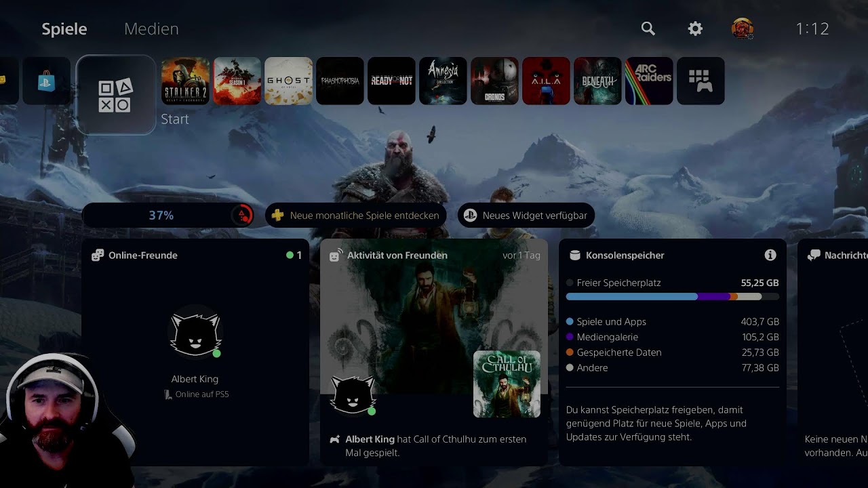This screenshot has width=868, height=488.
Task: Open the Nachrichten widget chat icon
Action: 814,256
